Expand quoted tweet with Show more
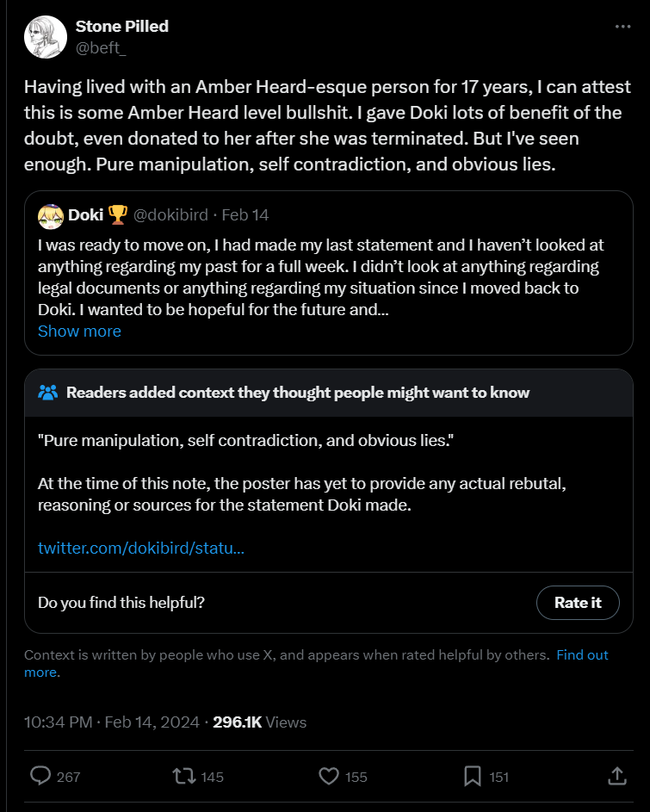The height and width of the screenshot is (812, 650). (79, 331)
